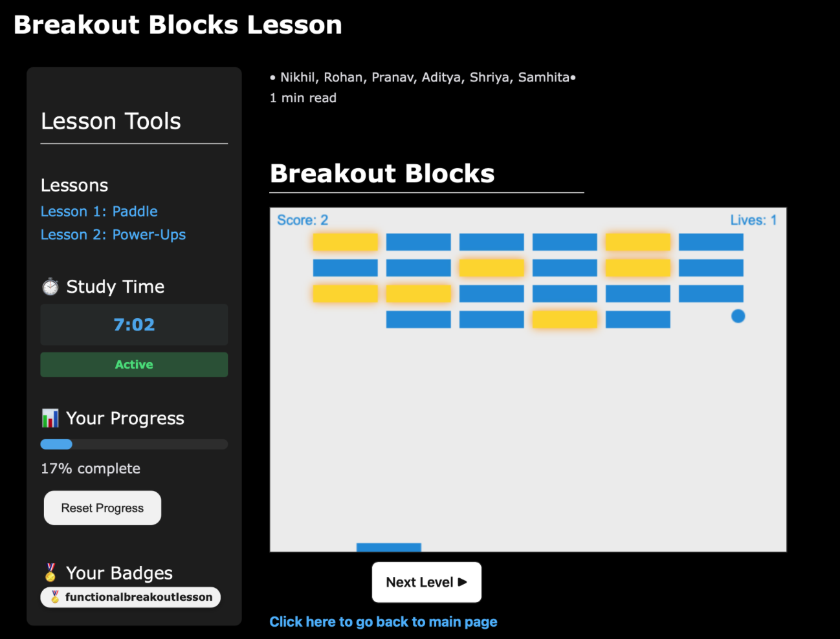Click the play arrow inside the Next Level button

(462, 582)
